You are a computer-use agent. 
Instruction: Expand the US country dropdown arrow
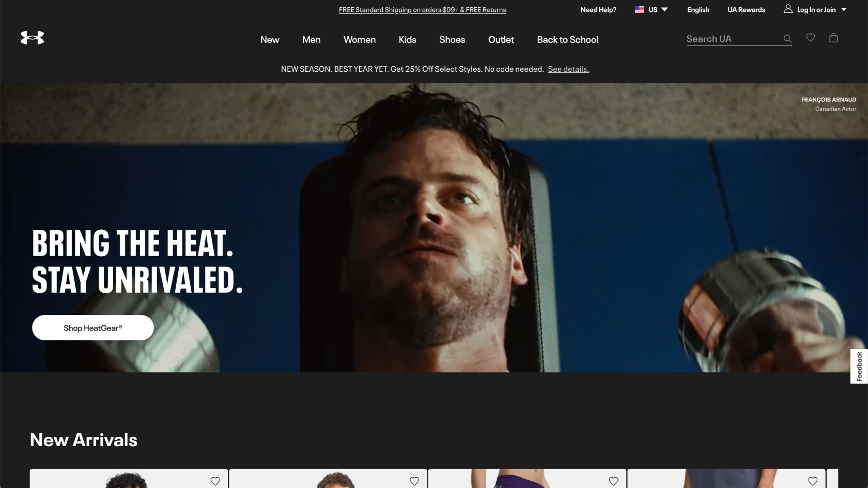664,9
